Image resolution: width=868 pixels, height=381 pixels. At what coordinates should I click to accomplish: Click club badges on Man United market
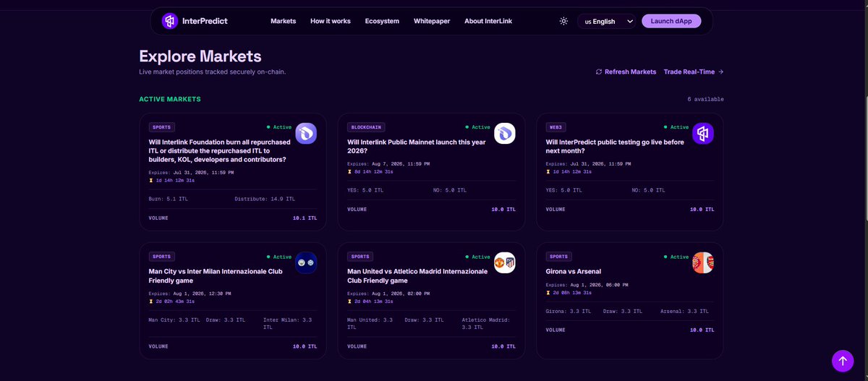pos(505,263)
